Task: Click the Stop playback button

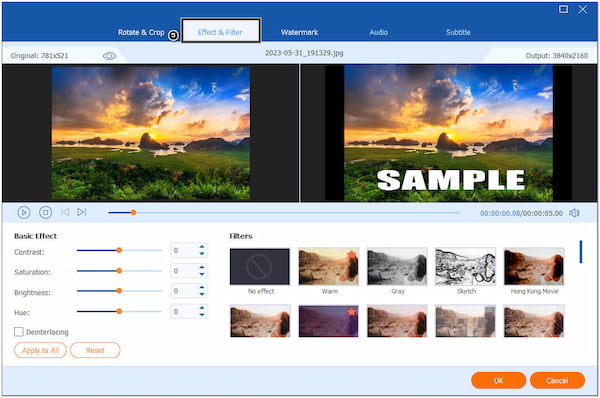Action: coord(46,212)
